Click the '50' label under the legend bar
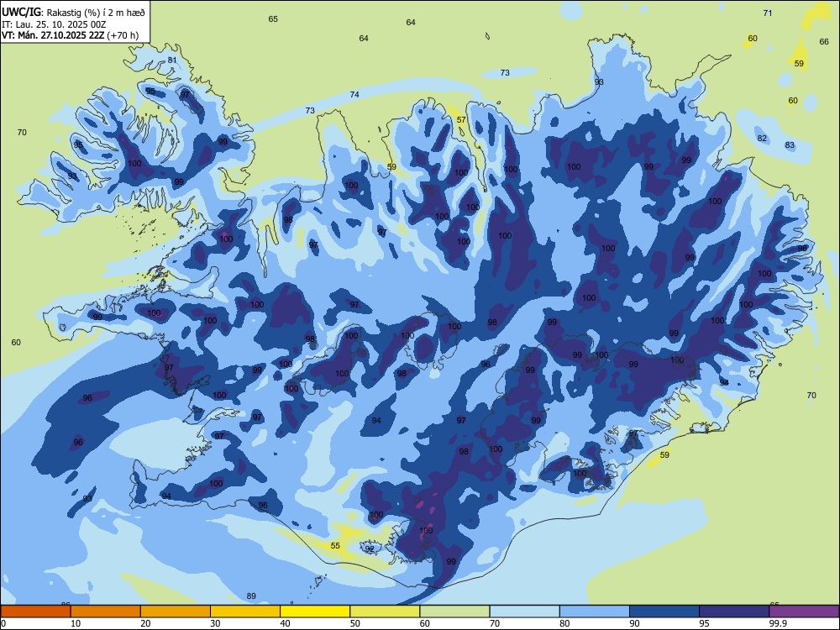This screenshot has width=840, height=630. point(354,623)
